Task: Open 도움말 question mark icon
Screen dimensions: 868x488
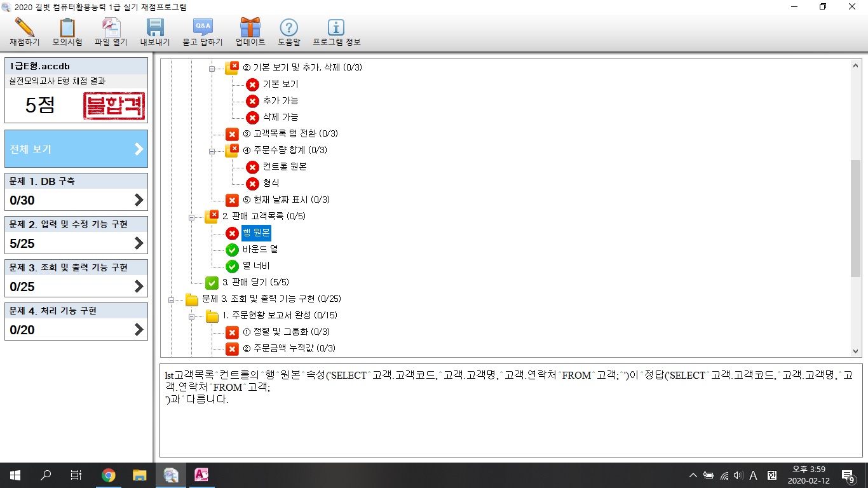Action: (x=288, y=28)
